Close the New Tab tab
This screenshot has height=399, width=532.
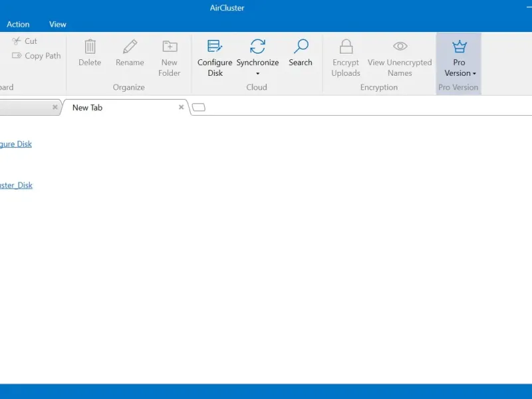pyautogui.click(x=181, y=107)
